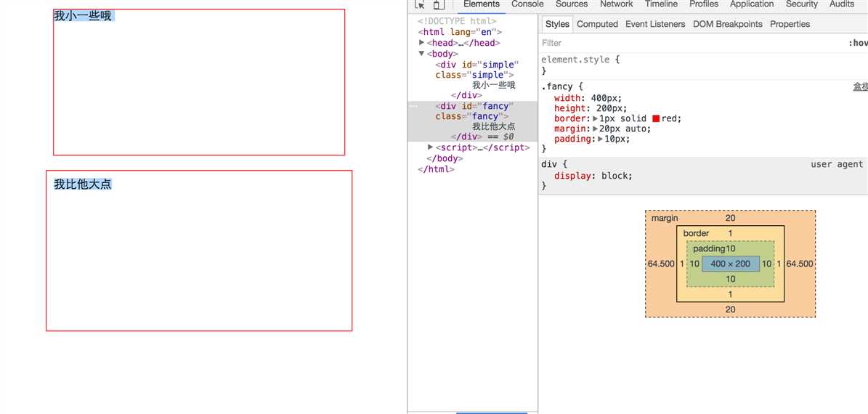Open the Properties sidebar tab
868x414 pixels.
coord(790,24)
